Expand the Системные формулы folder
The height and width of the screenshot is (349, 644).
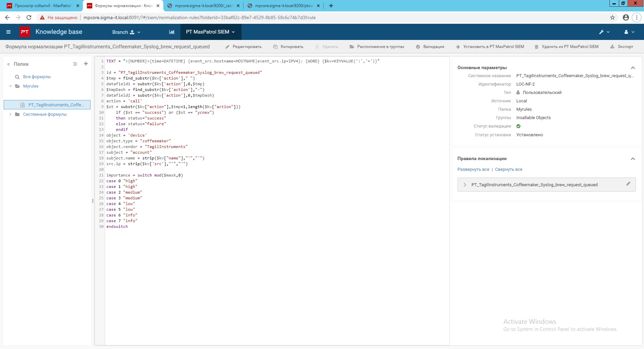coord(10,114)
